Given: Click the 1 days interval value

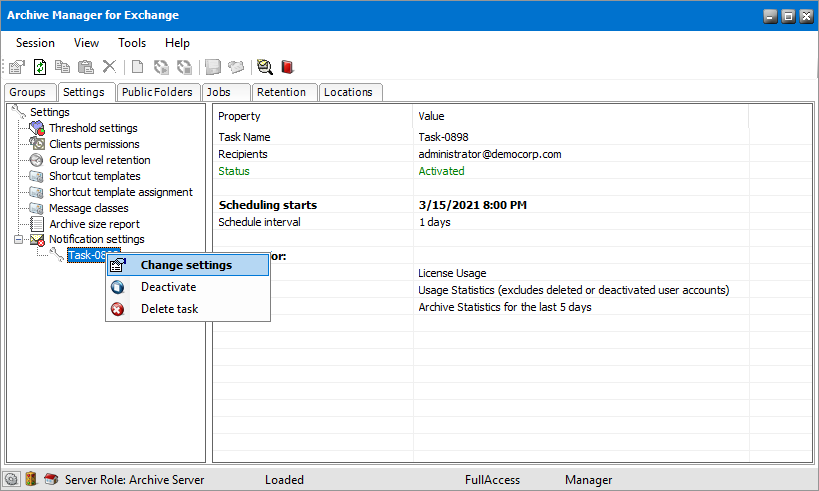Looking at the screenshot, I should click(435, 222).
